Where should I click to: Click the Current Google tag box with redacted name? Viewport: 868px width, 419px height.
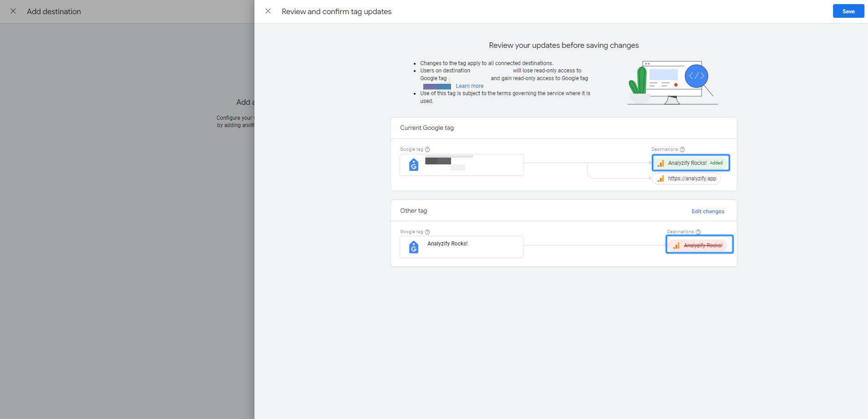tap(462, 165)
